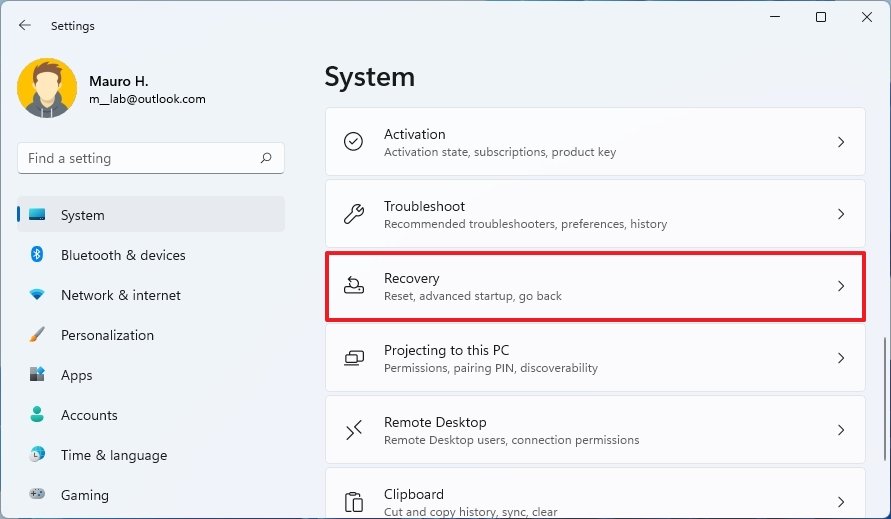Open Apps section
Viewport: 891px width, 519px height.
click(x=151, y=375)
